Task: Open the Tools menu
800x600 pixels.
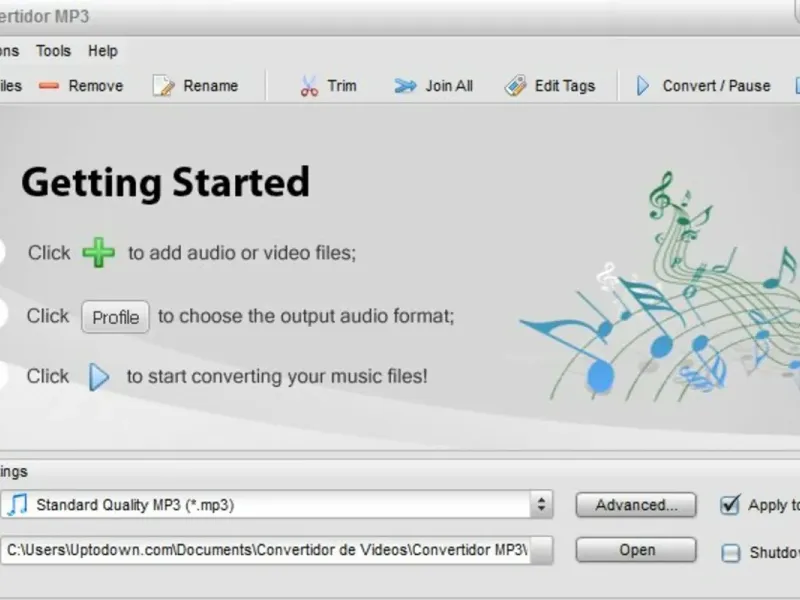Action: tap(54, 51)
